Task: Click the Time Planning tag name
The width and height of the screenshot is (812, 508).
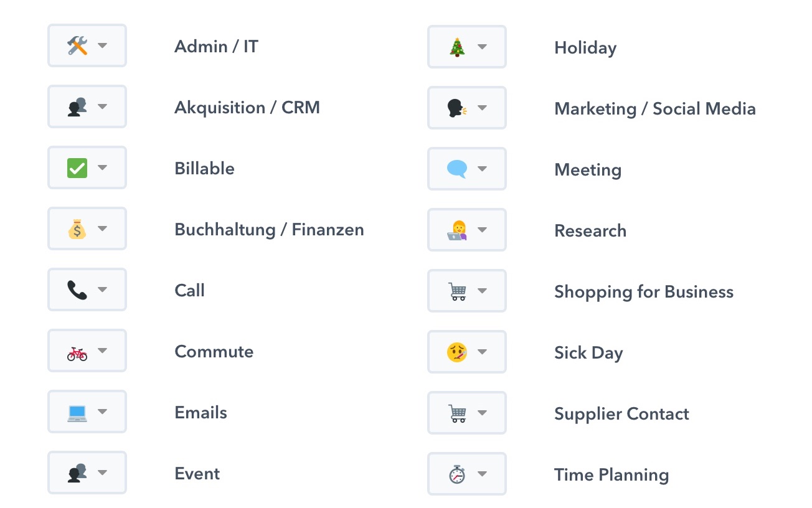Action: (x=611, y=475)
